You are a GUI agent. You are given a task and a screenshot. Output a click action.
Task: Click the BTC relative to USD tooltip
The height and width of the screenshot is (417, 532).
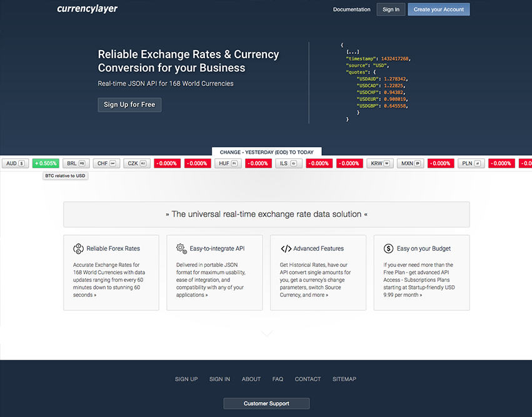point(65,176)
